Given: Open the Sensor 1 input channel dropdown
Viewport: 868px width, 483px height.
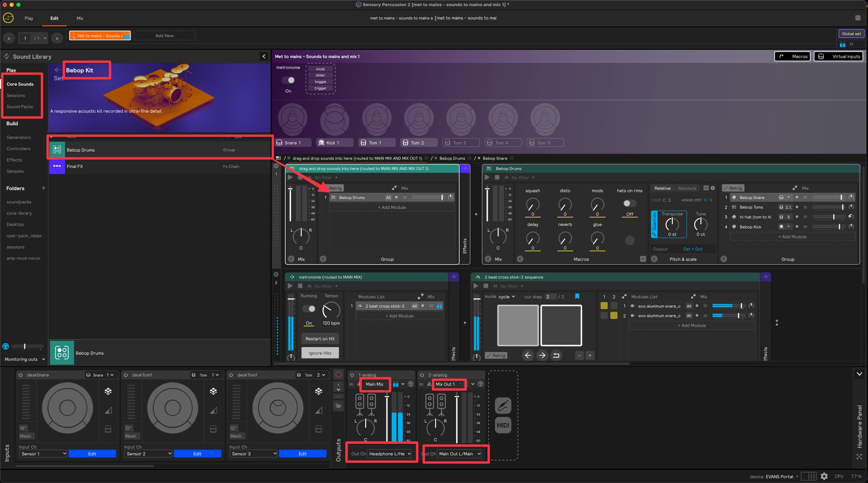Looking at the screenshot, I should click(43, 454).
